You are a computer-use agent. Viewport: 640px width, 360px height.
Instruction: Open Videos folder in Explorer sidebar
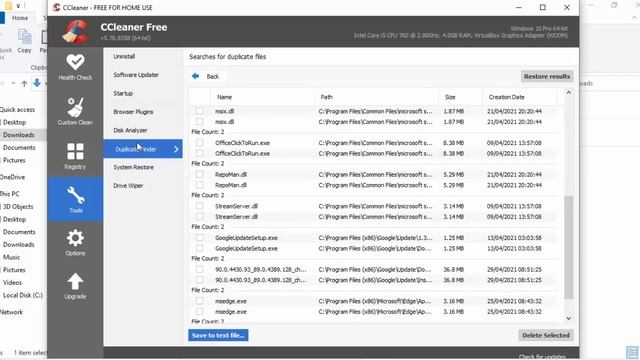(x=12, y=282)
